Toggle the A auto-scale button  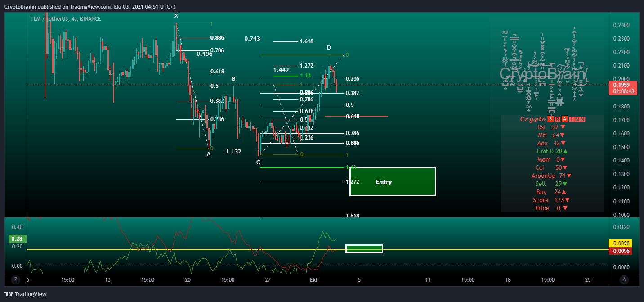(624, 279)
